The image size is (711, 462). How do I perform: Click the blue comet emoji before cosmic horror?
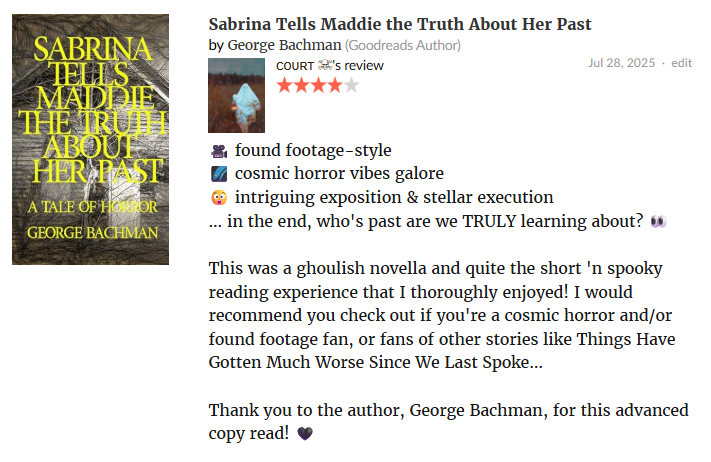(x=218, y=174)
